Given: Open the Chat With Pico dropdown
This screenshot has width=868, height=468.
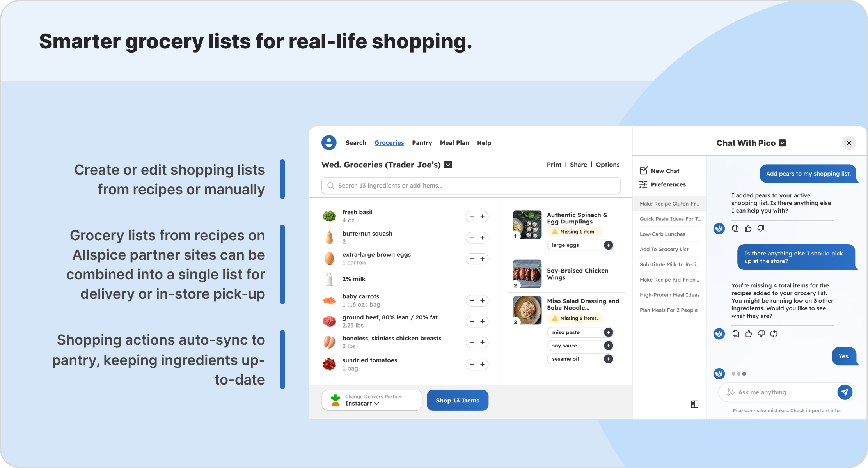Looking at the screenshot, I should [783, 143].
